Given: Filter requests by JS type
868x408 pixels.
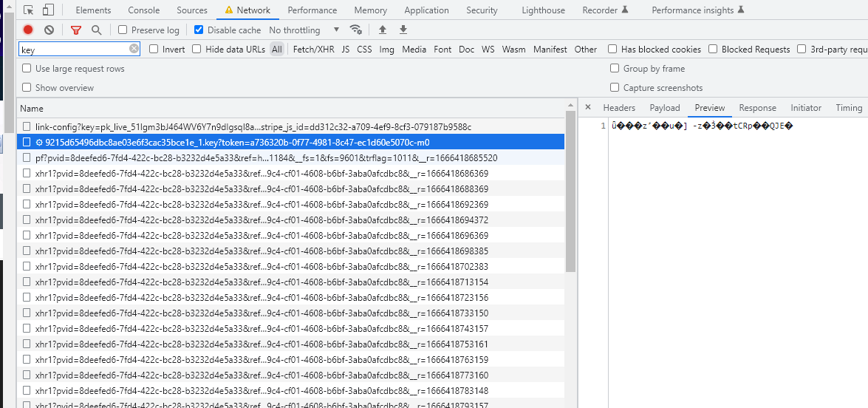Looking at the screenshot, I should [x=345, y=50].
